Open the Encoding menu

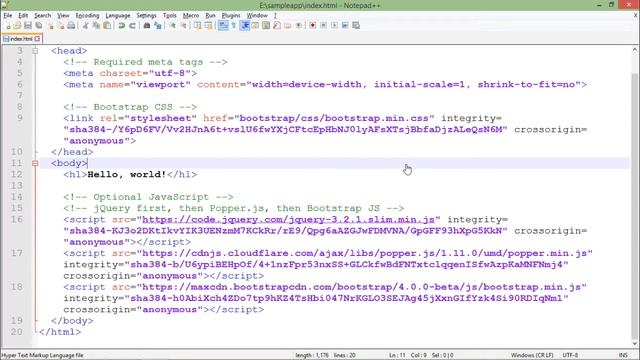point(87,16)
